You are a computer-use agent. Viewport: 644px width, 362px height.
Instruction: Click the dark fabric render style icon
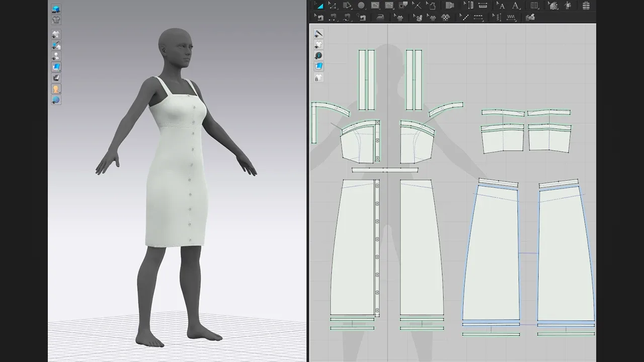point(56,78)
